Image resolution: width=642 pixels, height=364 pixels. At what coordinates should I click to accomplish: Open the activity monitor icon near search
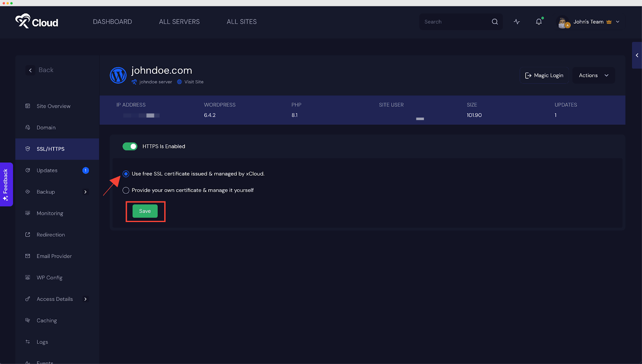pyautogui.click(x=516, y=22)
